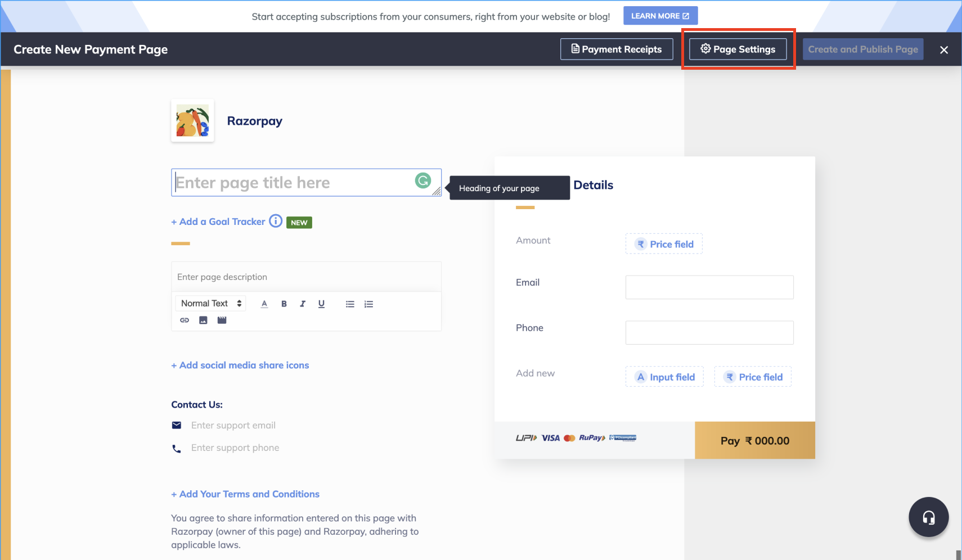Click the Razorpay logo thumbnail
Image resolution: width=962 pixels, height=560 pixels.
192,120
